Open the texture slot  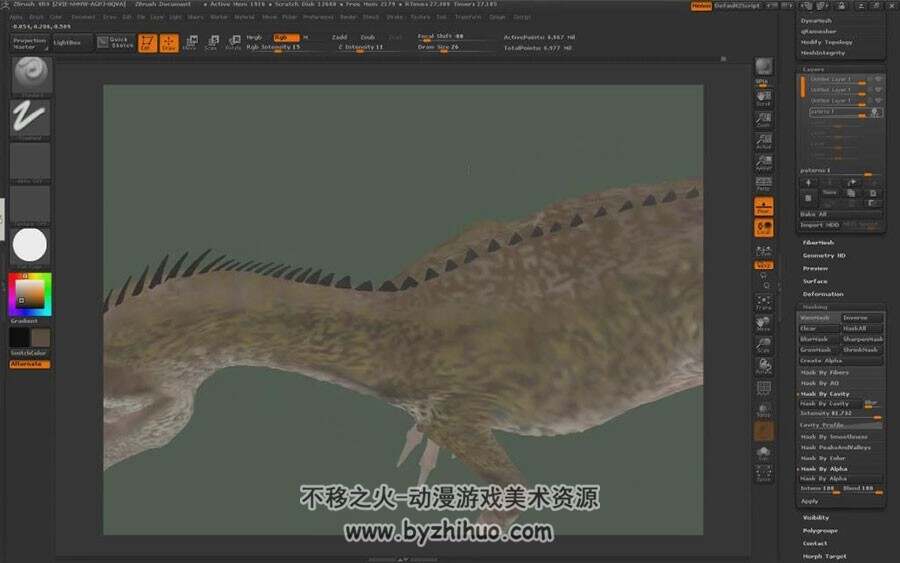[x=30, y=205]
